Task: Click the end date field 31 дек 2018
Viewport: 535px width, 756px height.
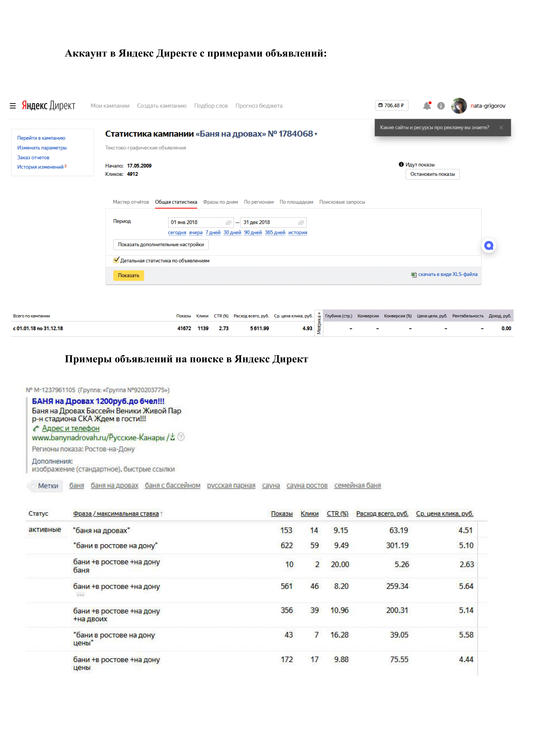Action: (273, 223)
